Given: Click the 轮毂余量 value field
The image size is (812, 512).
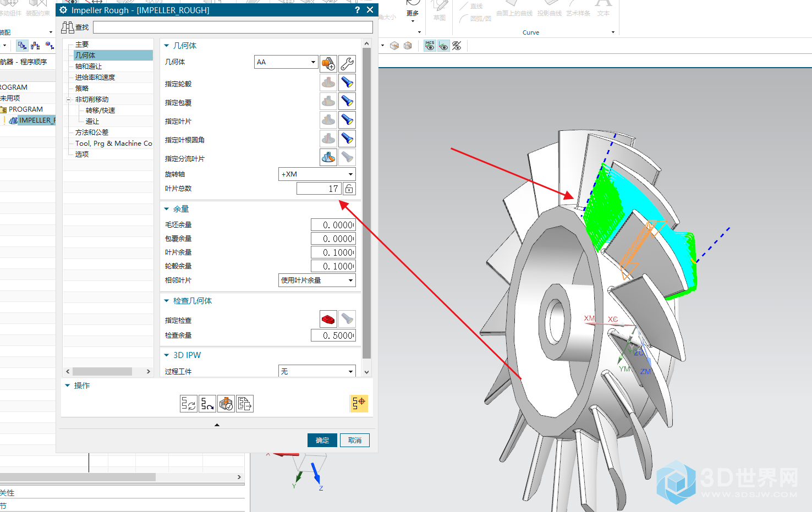Looking at the screenshot, I should (333, 266).
